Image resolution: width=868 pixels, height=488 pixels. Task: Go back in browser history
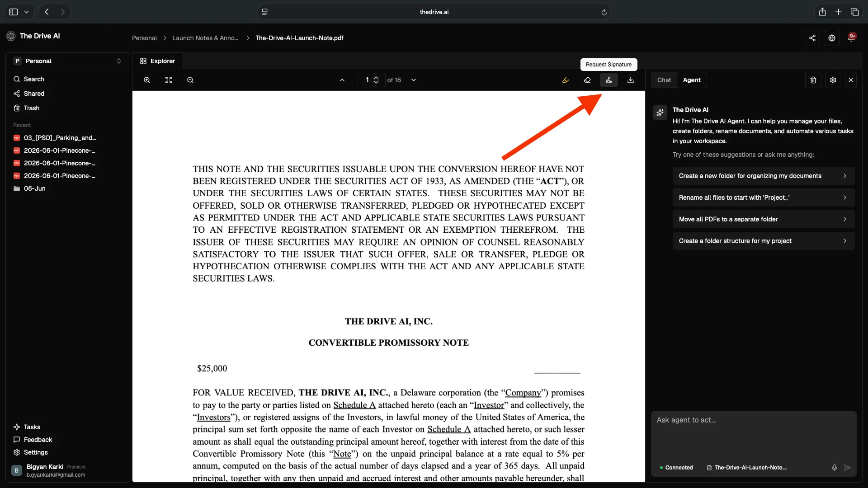pos(47,12)
